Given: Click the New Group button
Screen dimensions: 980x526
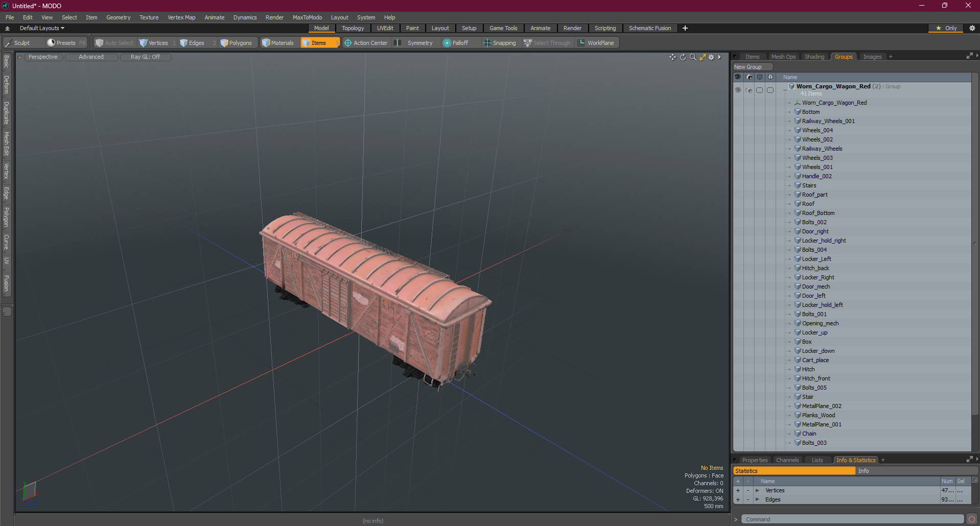Looking at the screenshot, I should coord(753,67).
